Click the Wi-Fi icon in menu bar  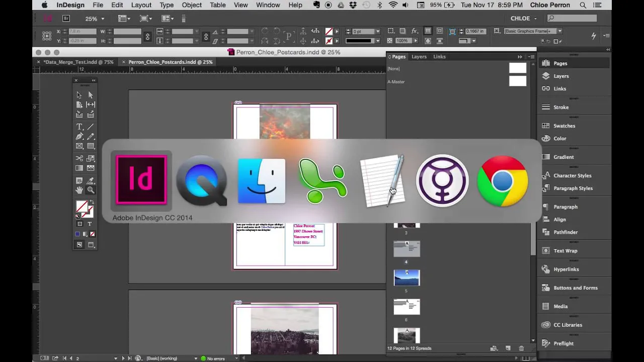pyautogui.click(x=393, y=5)
